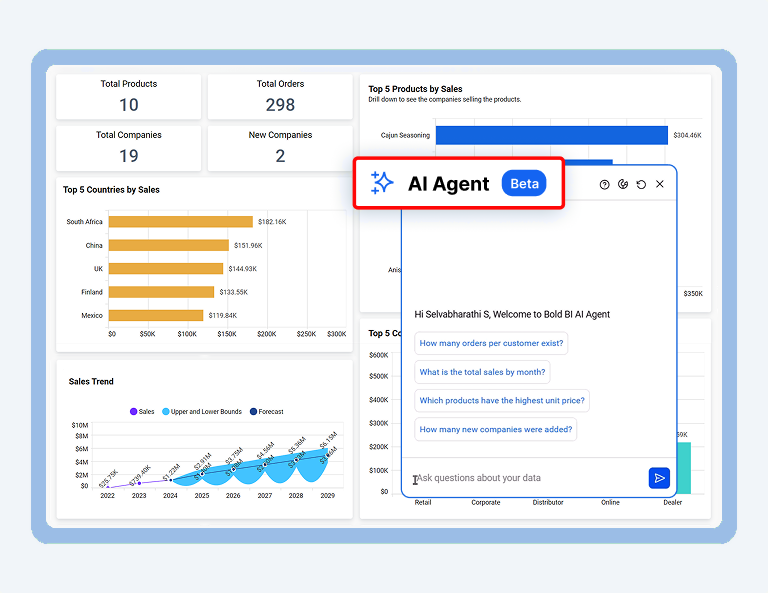Click the 2024 point on Sales Trend
768x593 pixels.
pyautogui.click(x=171, y=480)
